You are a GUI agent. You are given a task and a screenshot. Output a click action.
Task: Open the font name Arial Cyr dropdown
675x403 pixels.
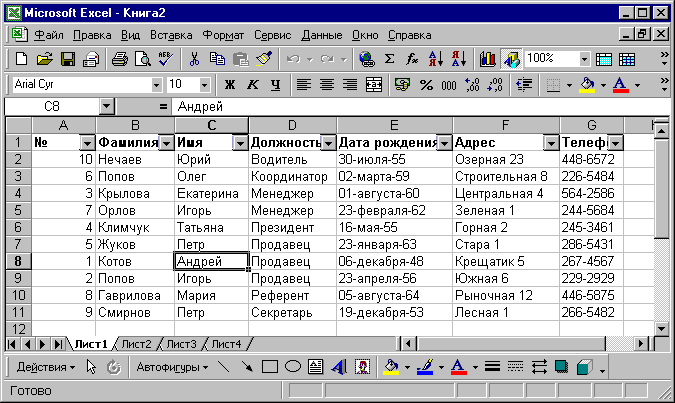click(x=156, y=85)
